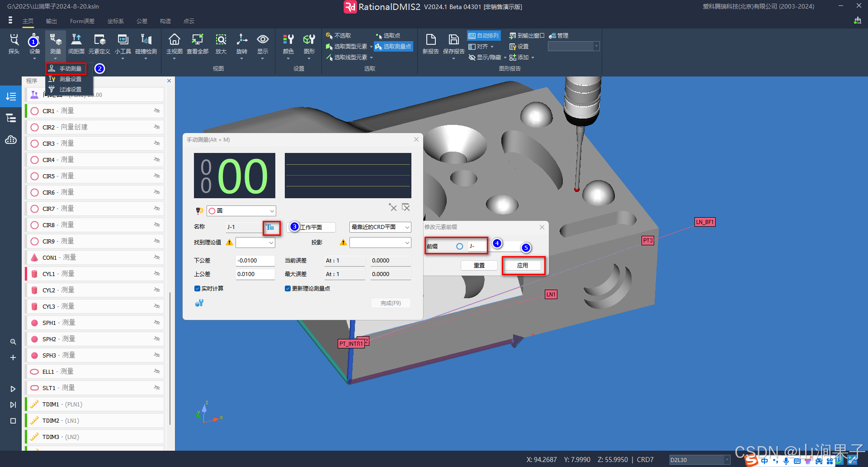Select the CYL1 row in program list
The width and height of the screenshot is (868, 467).
[95, 274]
